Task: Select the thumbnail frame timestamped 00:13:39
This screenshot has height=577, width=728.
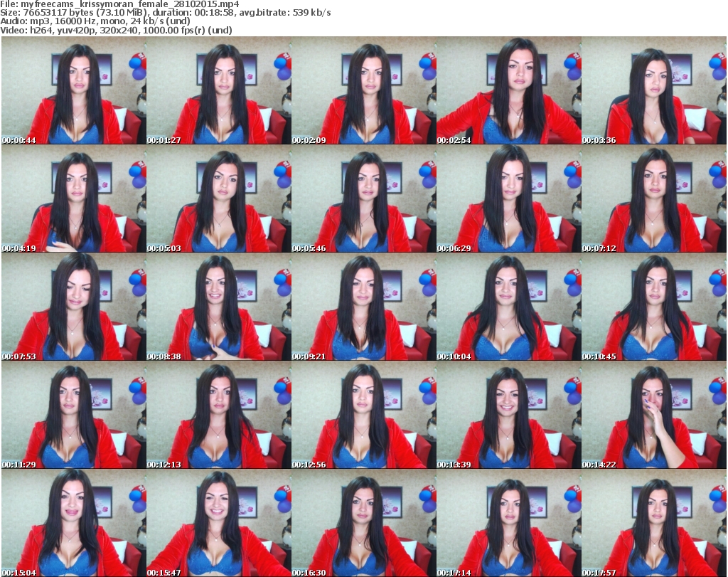Action: (509, 414)
